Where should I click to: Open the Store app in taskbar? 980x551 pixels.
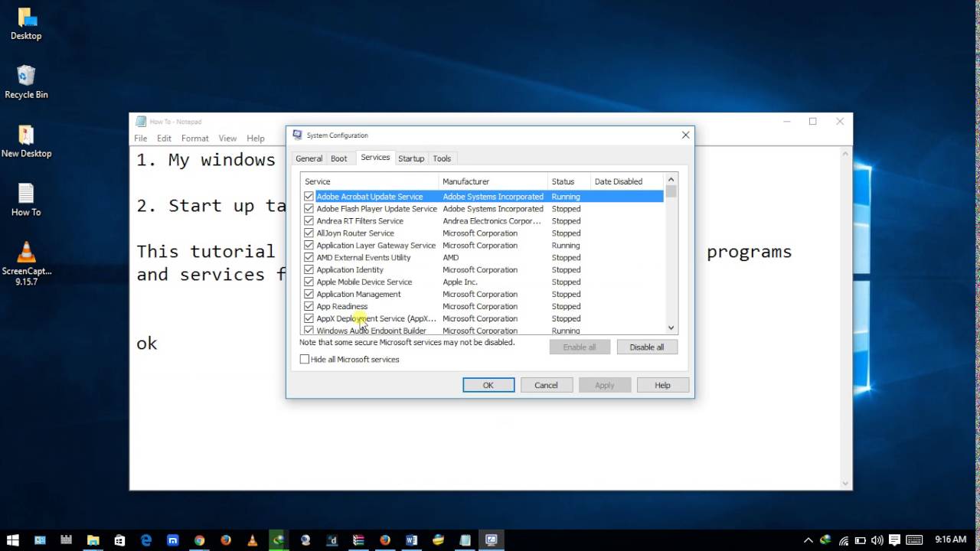click(119, 540)
